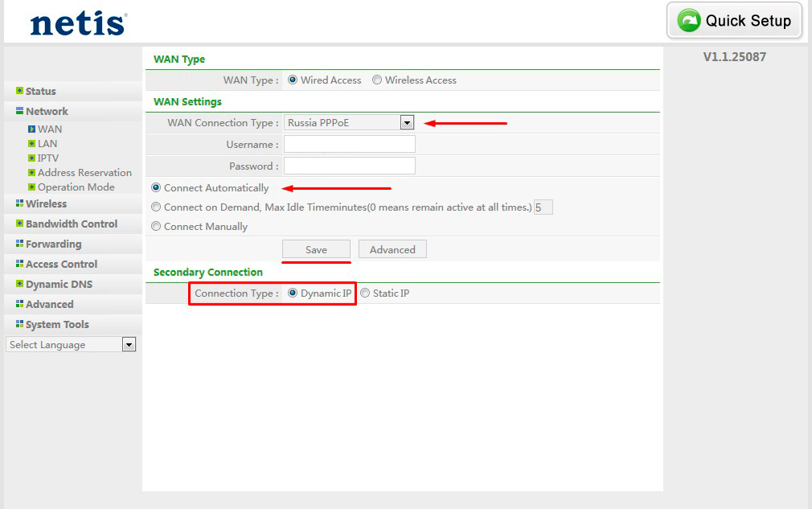The image size is (812, 509).
Task: Click the Quick Setup icon
Action: (689, 22)
